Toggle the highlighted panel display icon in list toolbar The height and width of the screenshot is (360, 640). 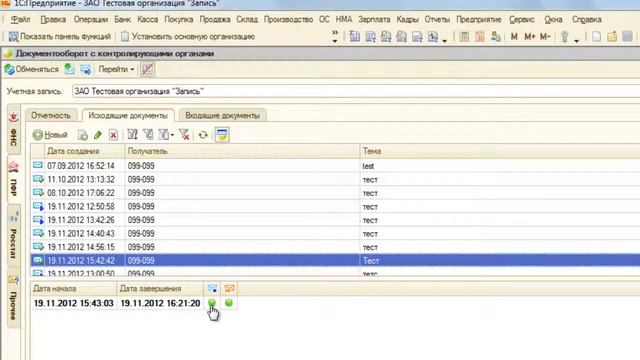[x=222, y=135]
